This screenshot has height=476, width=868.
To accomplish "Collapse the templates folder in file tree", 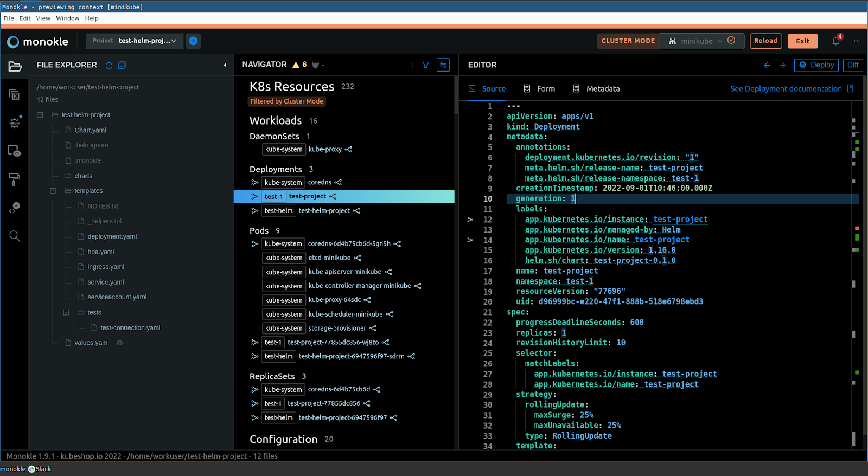I will click(x=53, y=191).
